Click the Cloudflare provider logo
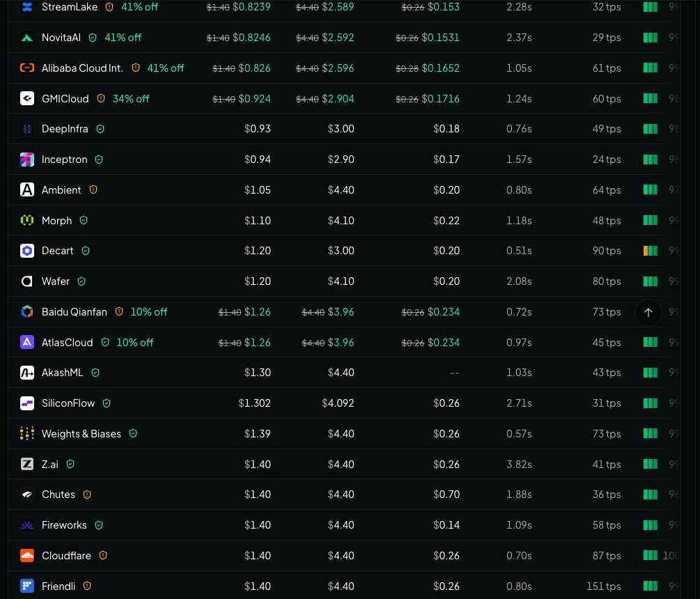The width and height of the screenshot is (700, 599). click(27, 556)
